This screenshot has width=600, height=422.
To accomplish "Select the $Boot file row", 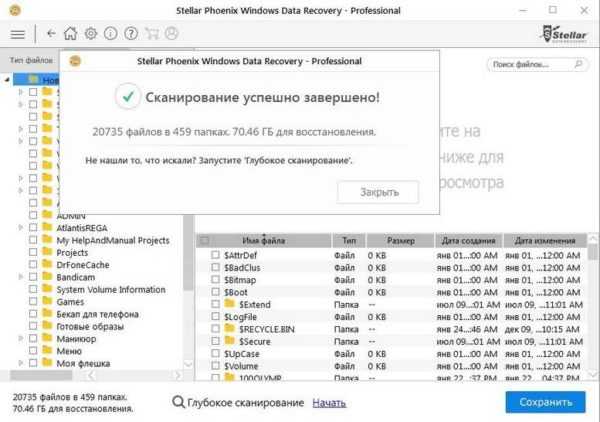I will (391, 292).
